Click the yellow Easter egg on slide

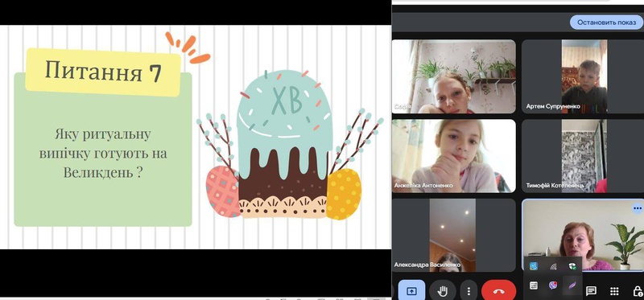[x=344, y=194]
